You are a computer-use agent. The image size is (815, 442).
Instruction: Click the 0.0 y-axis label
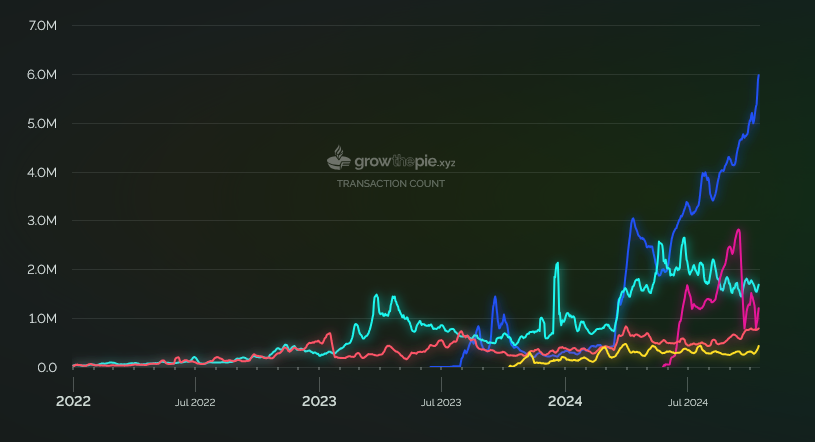47,367
